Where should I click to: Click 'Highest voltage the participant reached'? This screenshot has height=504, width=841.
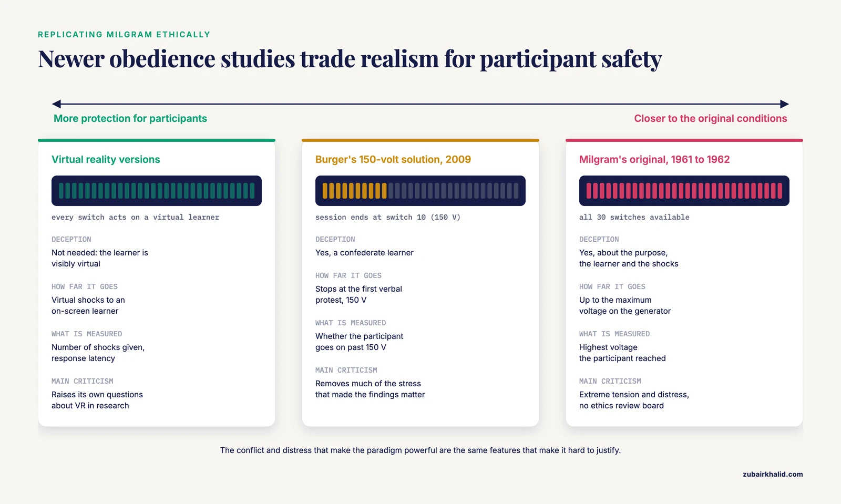click(622, 353)
